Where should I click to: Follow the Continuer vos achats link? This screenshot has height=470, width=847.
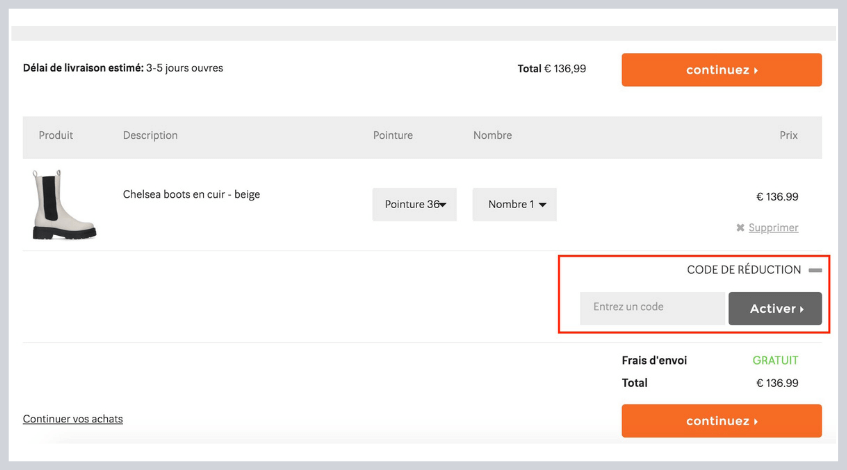coord(73,419)
